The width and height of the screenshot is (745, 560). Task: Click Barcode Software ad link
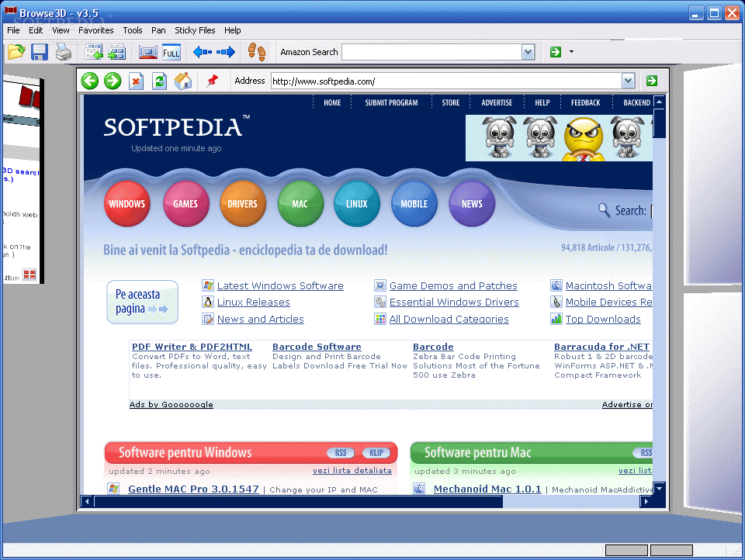click(x=317, y=347)
